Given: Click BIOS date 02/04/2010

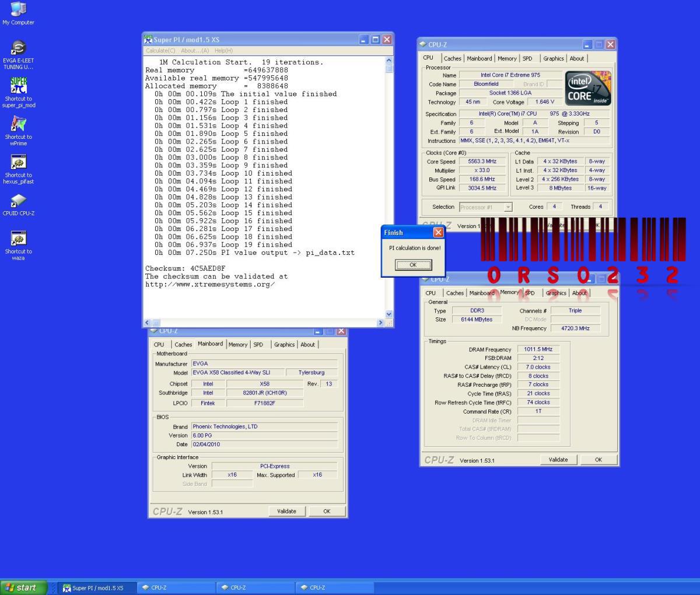Looking at the screenshot, I should pos(264,444).
